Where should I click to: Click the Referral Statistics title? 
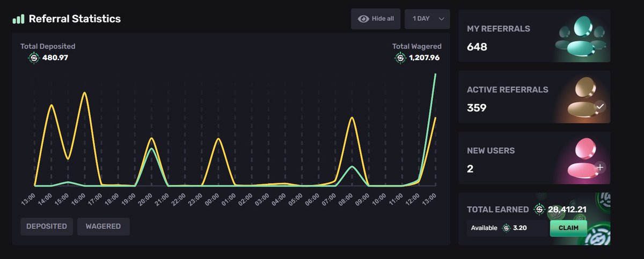75,19
